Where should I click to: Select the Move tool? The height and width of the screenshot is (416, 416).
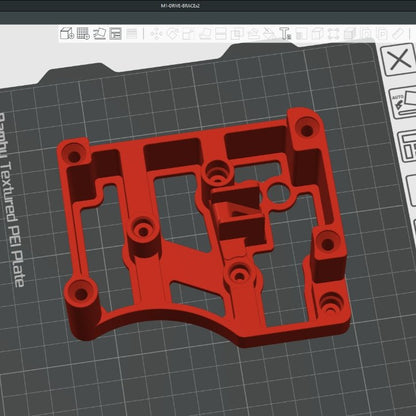pyautogui.click(x=156, y=34)
